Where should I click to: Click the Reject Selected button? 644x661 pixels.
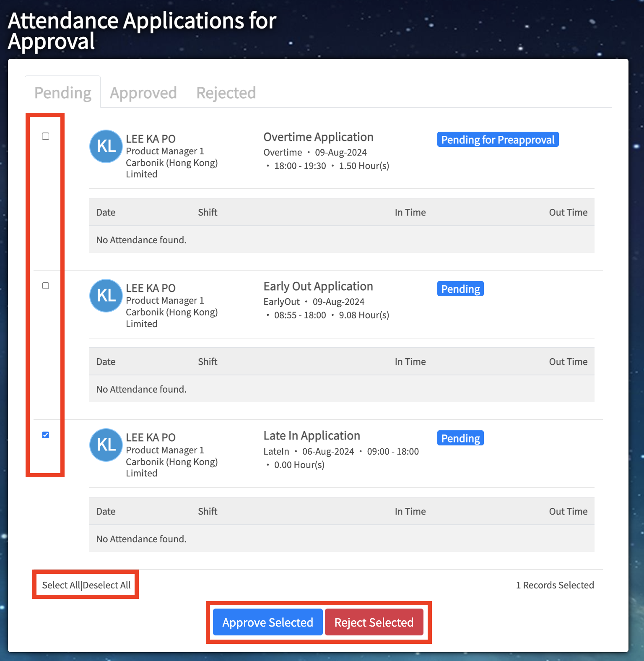point(374,622)
